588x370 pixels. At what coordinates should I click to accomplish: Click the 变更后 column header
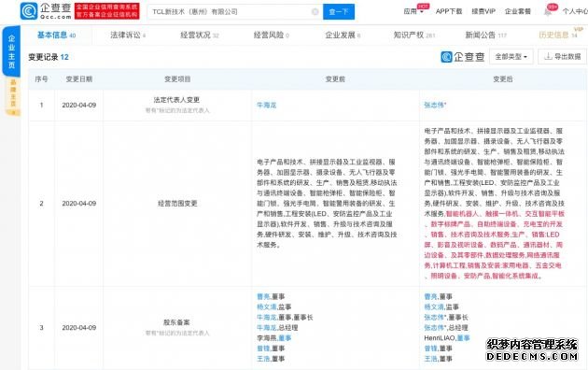click(502, 79)
